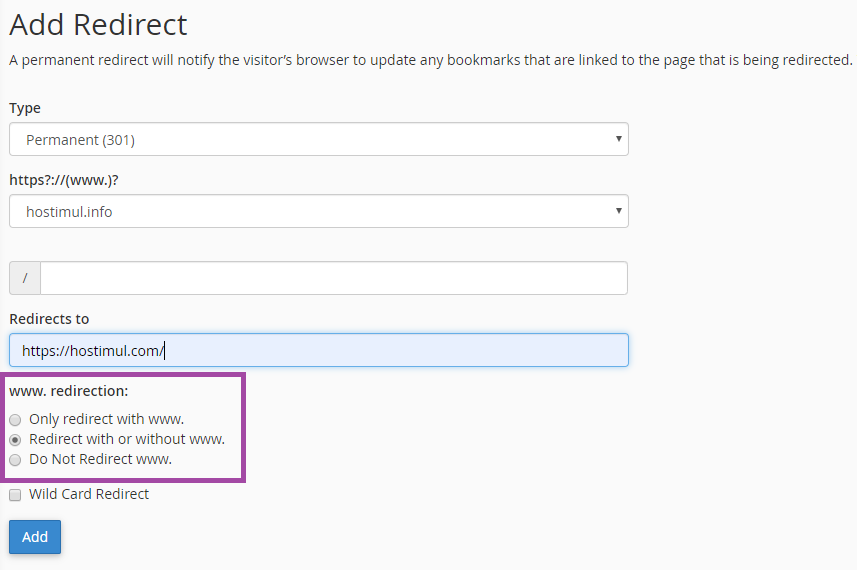Screen dimensions: 857x570
Task: Click the 'Do Not Redirect www.' label text
Action: [101, 459]
